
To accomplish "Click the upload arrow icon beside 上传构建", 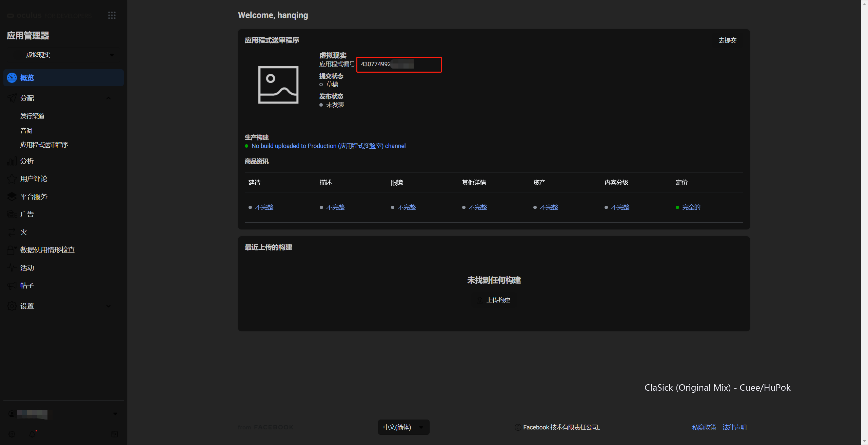I will (x=480, y=300).
